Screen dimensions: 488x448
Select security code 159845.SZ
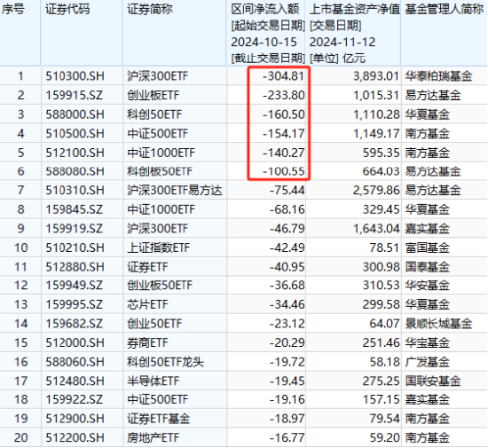click(x=74, y=209)
